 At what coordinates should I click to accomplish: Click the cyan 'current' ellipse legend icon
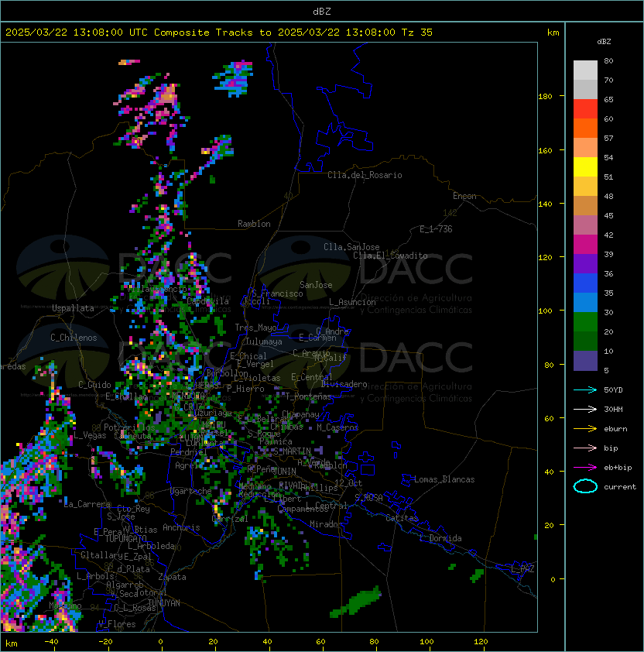(x=585, y=486)
